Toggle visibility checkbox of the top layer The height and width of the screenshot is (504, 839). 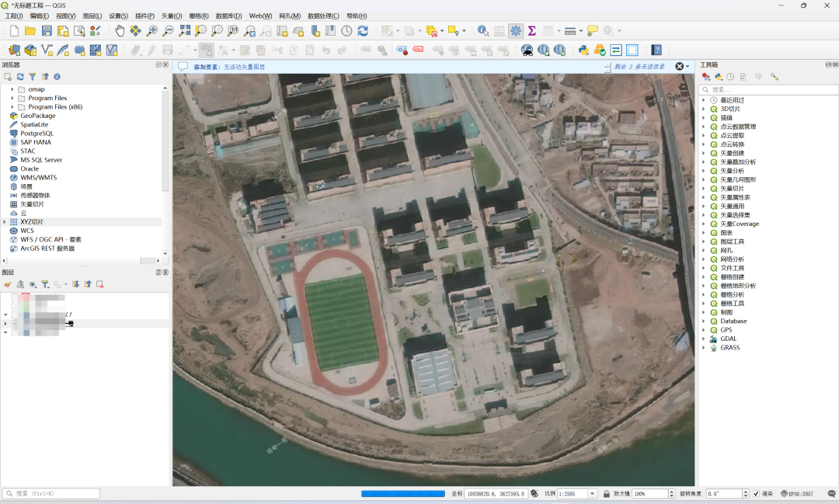click(15, 297)
